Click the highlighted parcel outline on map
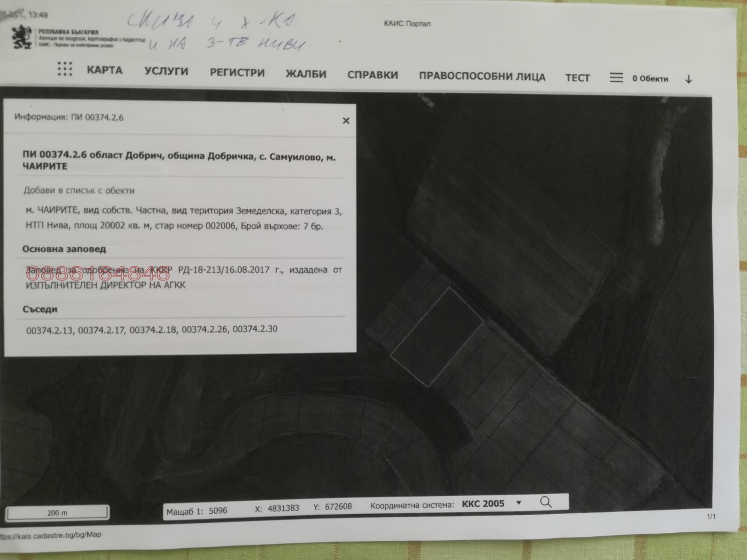Screen dimensions: 747x560 pos(437,336)
